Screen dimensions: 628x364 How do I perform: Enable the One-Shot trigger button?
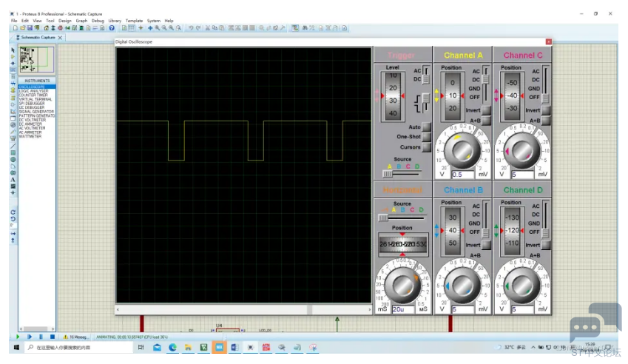[x=426, y=137]
